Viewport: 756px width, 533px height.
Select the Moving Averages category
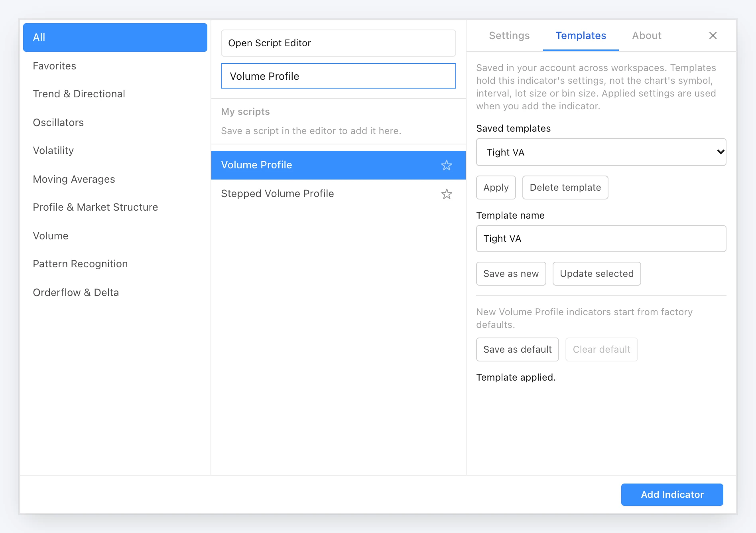click(x=115, y=179)
